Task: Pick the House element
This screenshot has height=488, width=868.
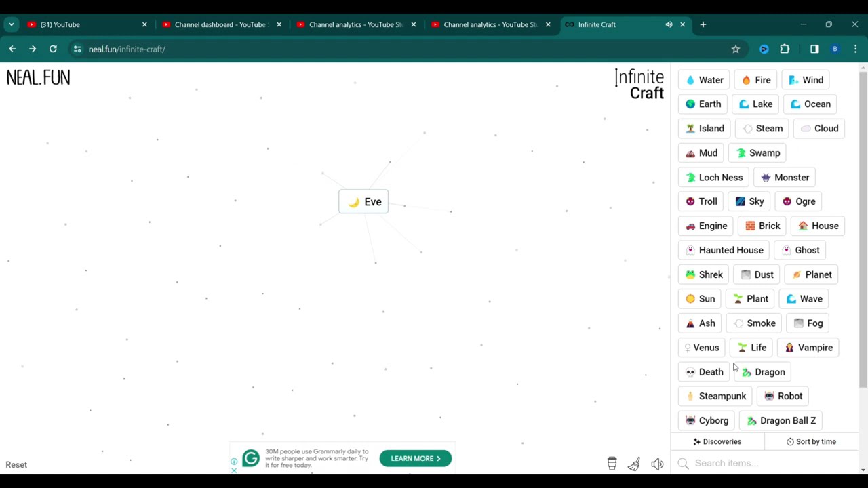Action: point(818,226)
